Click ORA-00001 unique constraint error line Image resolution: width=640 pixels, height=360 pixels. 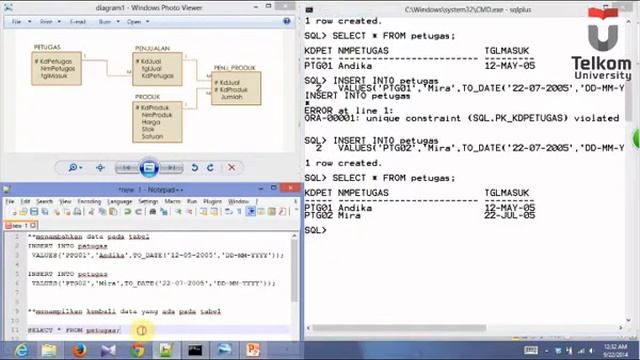[x=462, y=118]
